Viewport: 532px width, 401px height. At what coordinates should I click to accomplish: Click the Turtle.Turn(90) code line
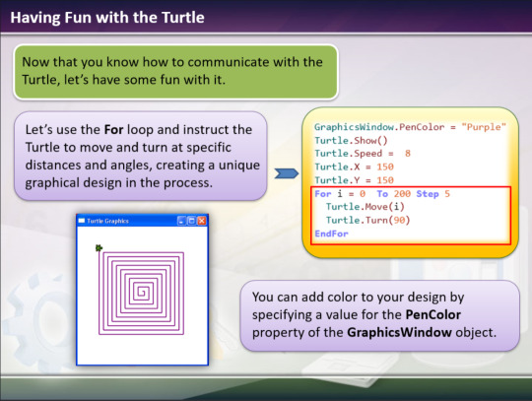coord(368,221)
